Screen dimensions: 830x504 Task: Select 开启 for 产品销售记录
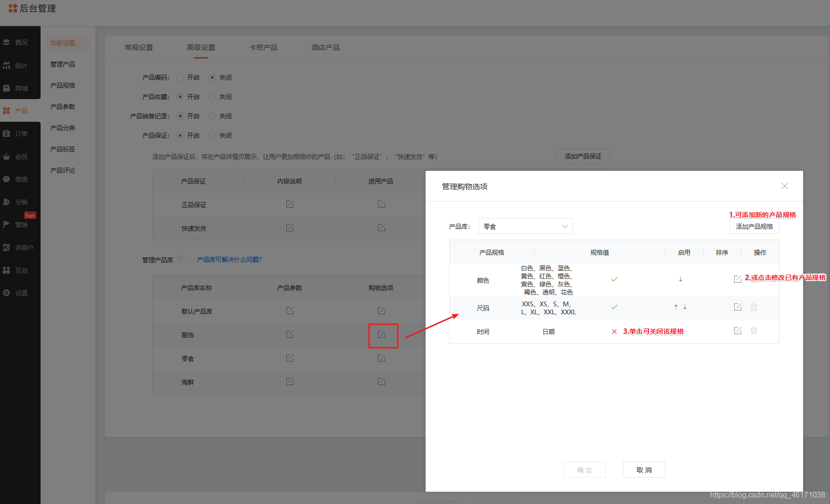click(x=180, y=116)
